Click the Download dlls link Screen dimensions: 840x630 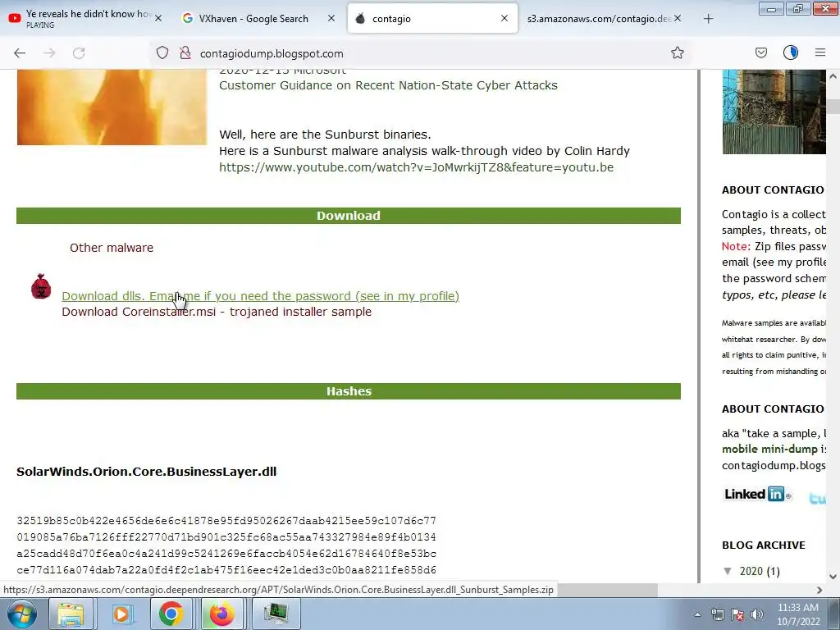coord(260,295)
